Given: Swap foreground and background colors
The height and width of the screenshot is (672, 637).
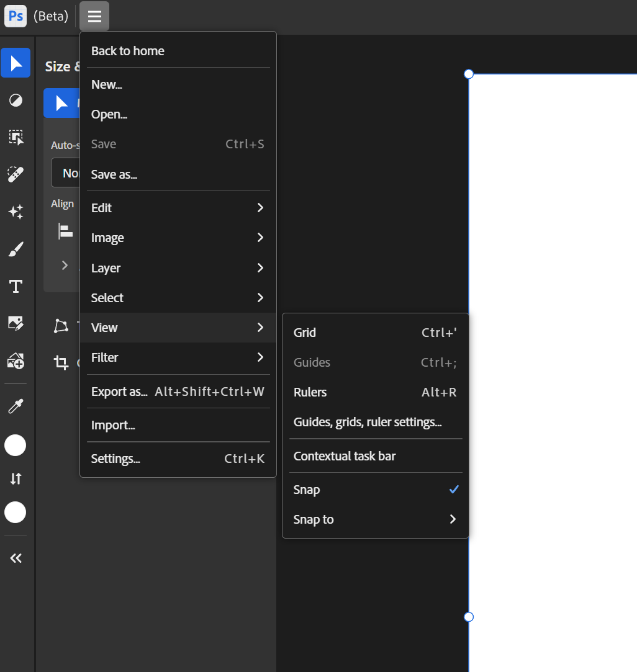Looking at the screenshot, I should [16, 478].
